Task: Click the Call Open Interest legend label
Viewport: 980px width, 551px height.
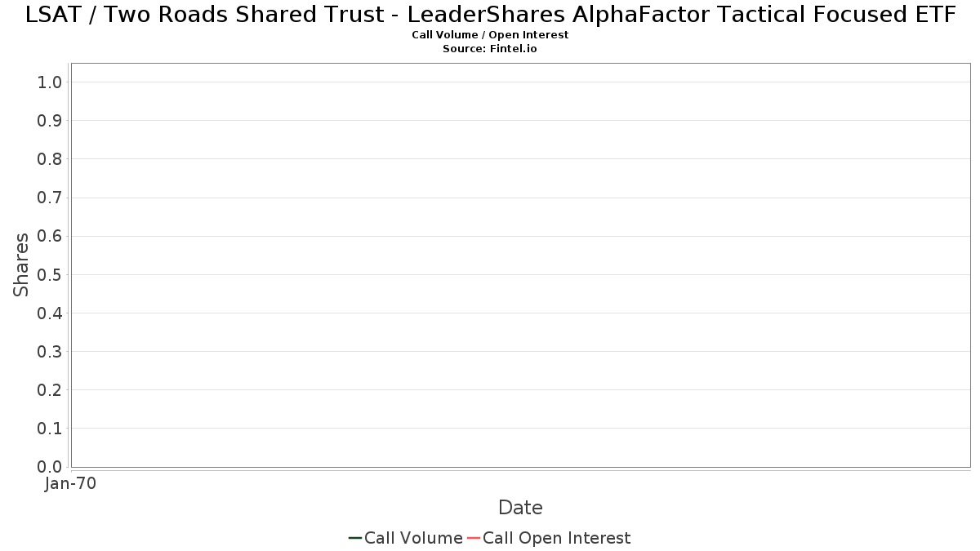Action: point(556,538)
